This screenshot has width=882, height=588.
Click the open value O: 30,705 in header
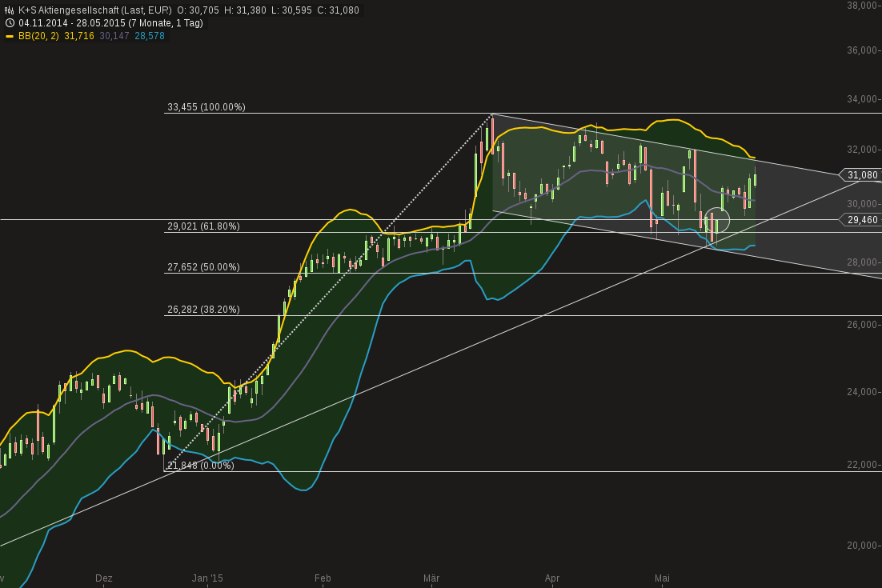click(x=198, y=10)
